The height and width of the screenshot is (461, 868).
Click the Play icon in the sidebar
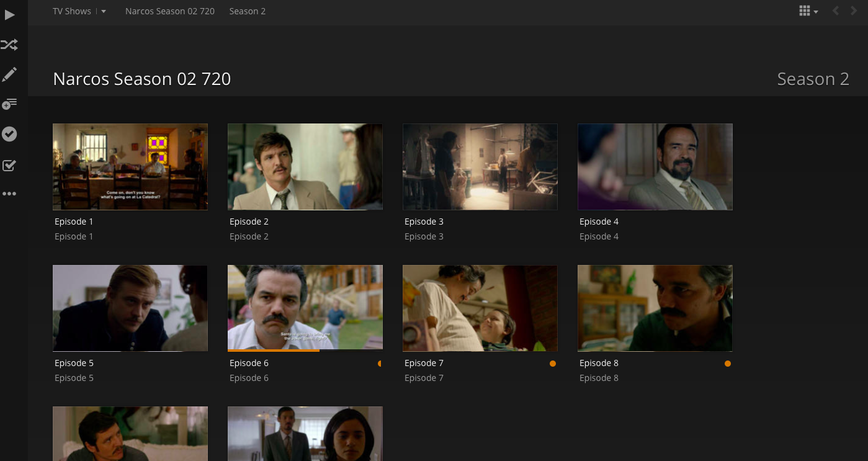click(9, 15)
